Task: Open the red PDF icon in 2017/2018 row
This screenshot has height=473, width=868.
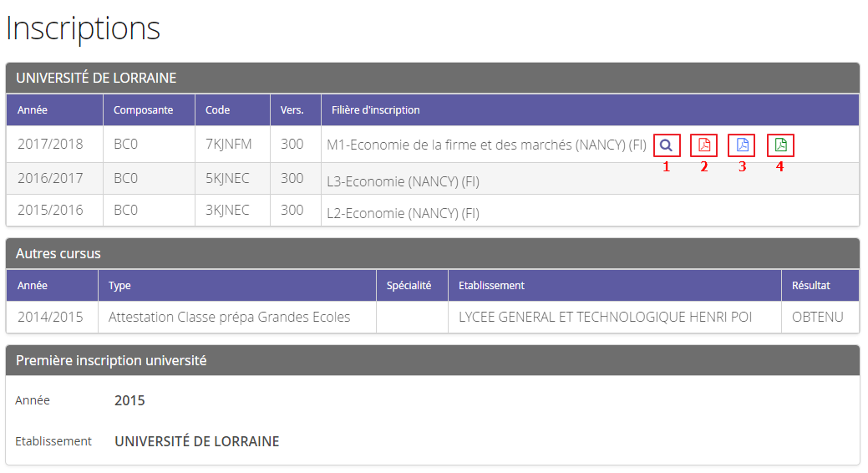Action: pyautogui.click(x=703, y=145)
